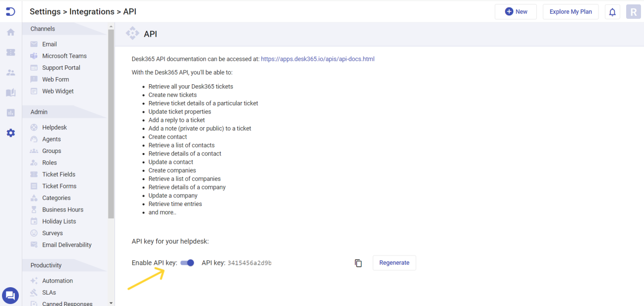Screen dimensions: 644x306
Task: Click the headset icon beside Agents
Action: click(x=34, y=139)
